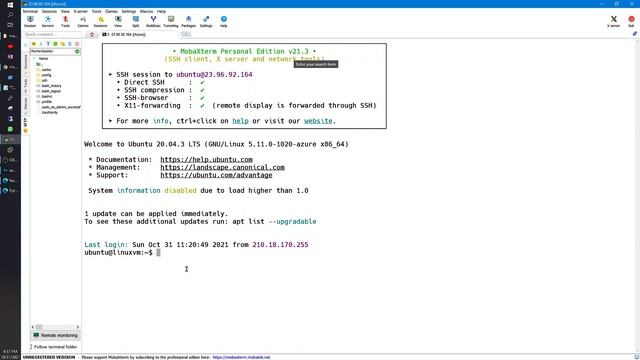Image resolution: width=640 pixels, height=360 pixels.
Task: Select the .Xauthority file
Action: tap(49, 112)
